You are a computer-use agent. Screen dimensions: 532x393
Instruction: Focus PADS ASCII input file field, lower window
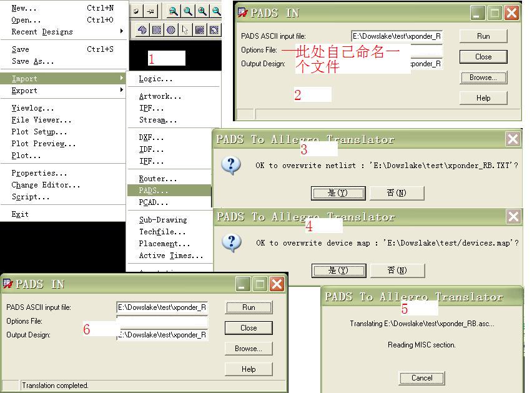point(162,307)
